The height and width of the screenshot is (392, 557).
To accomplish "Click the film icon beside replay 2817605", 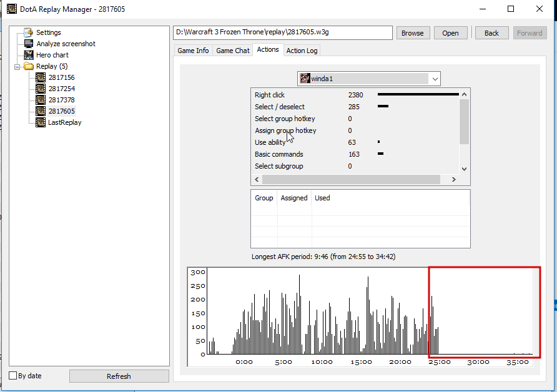I will [41, 111].
